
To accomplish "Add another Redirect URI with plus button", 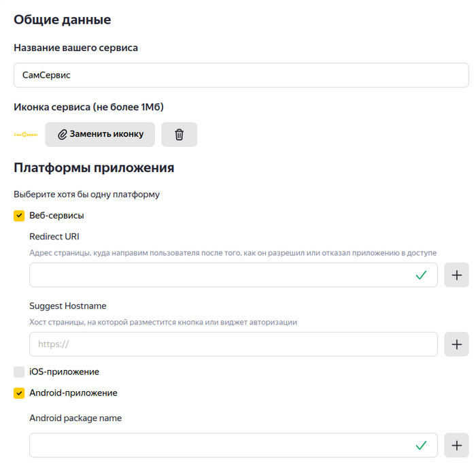I will [456, 276].
